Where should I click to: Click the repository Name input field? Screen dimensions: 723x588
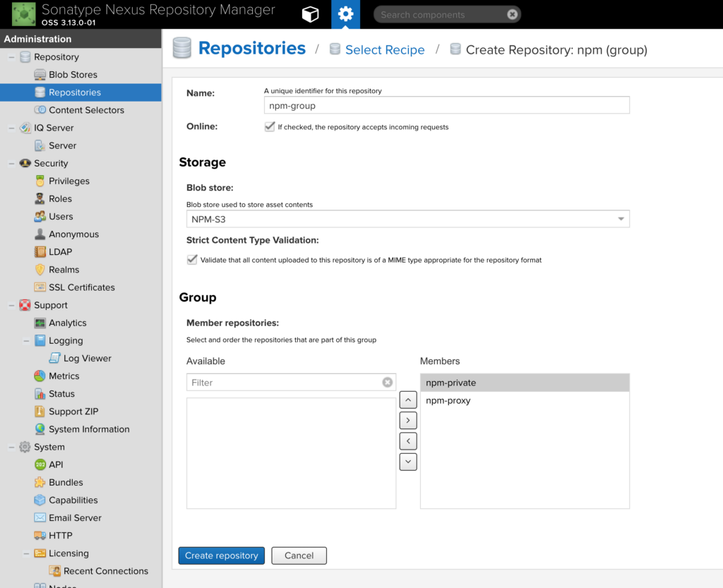[446, 105]
